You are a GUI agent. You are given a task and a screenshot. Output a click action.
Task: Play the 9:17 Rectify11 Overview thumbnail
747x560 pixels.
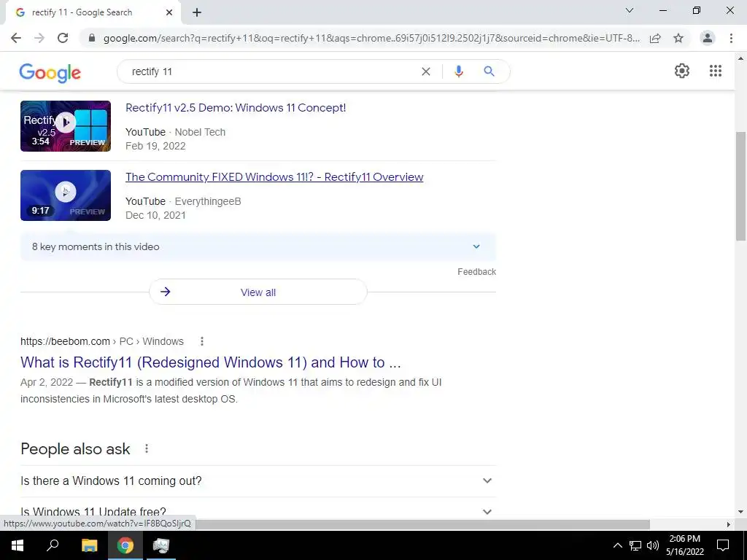pyautogui.click(x=66, y=195)
